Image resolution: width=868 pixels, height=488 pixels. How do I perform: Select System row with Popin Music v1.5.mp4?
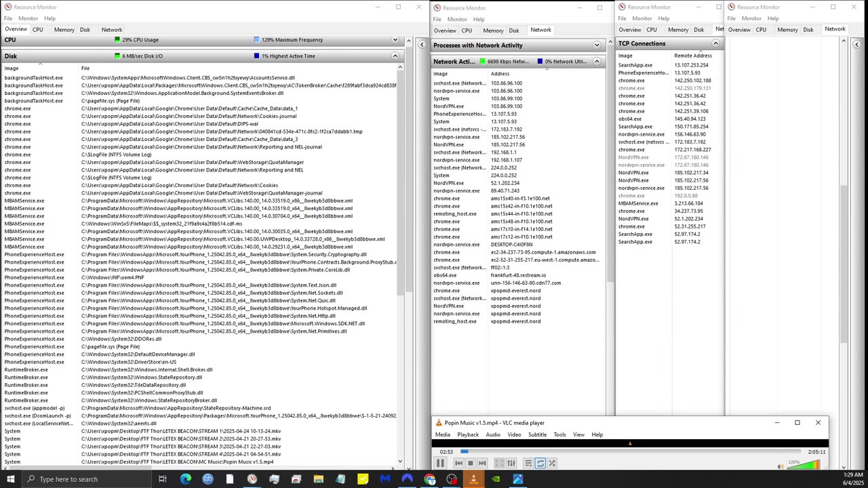point(199,462)
